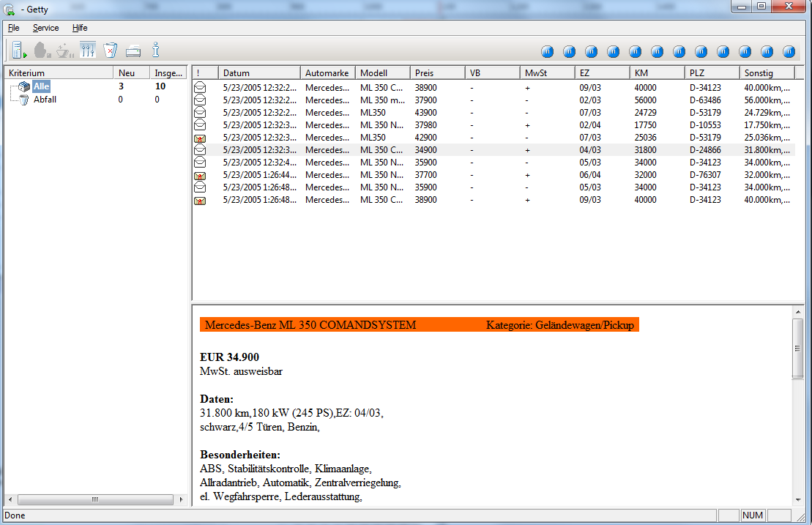Click the Kriterium column header

click(59, 73)
